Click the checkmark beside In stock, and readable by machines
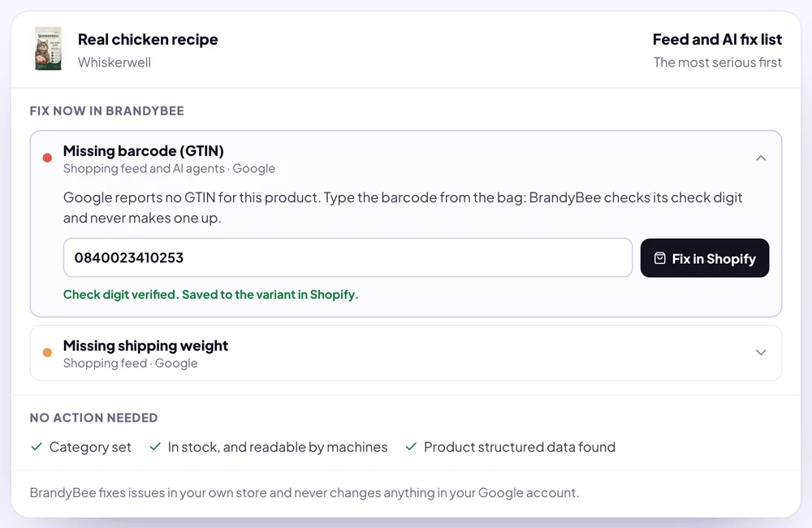This screenshot has height=528, width=812. [155, 447]
